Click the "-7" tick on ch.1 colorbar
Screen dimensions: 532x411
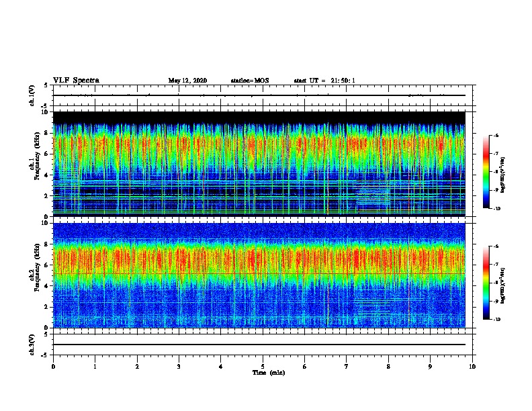pos(496,154)
